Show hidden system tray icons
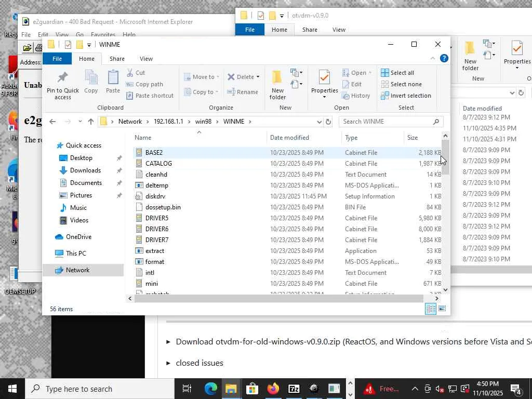The image size is (532, 399). [x=415, y=389]
